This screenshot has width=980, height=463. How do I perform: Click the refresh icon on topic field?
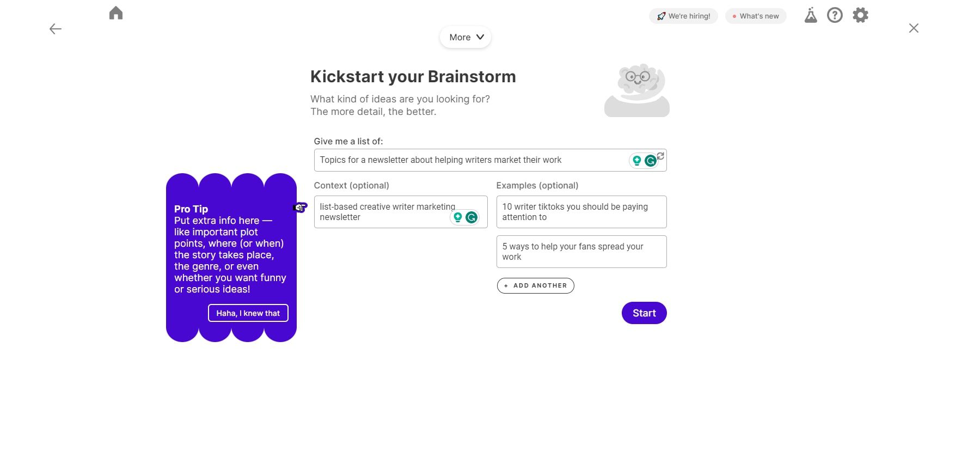tap(660, 156)
